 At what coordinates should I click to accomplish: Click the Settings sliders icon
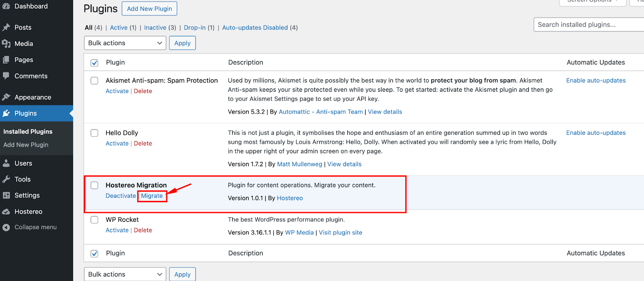[x=6, y=195]
